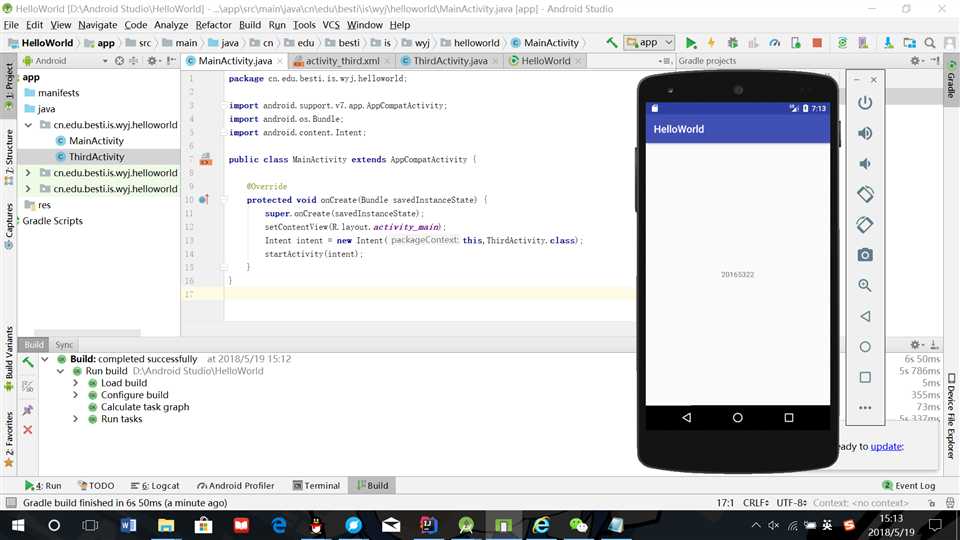Click emulator sidebar Overview square icon

coord(864,377)
